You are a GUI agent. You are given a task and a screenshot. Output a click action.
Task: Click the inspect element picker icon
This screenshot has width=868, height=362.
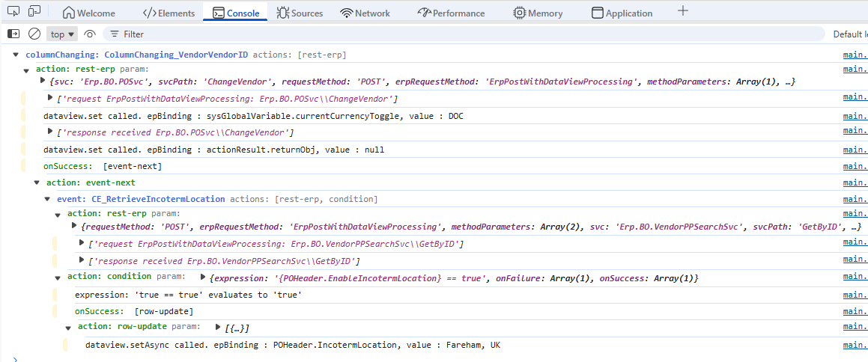[x=13, y=12]
